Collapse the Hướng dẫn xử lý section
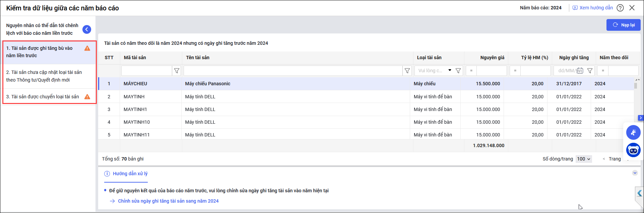 pos(635,173)
